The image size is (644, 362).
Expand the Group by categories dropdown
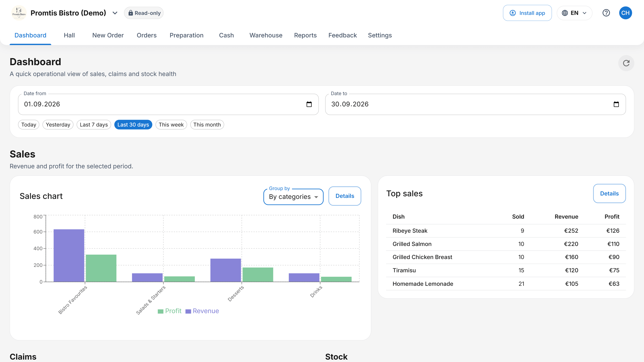coord(293,197)
